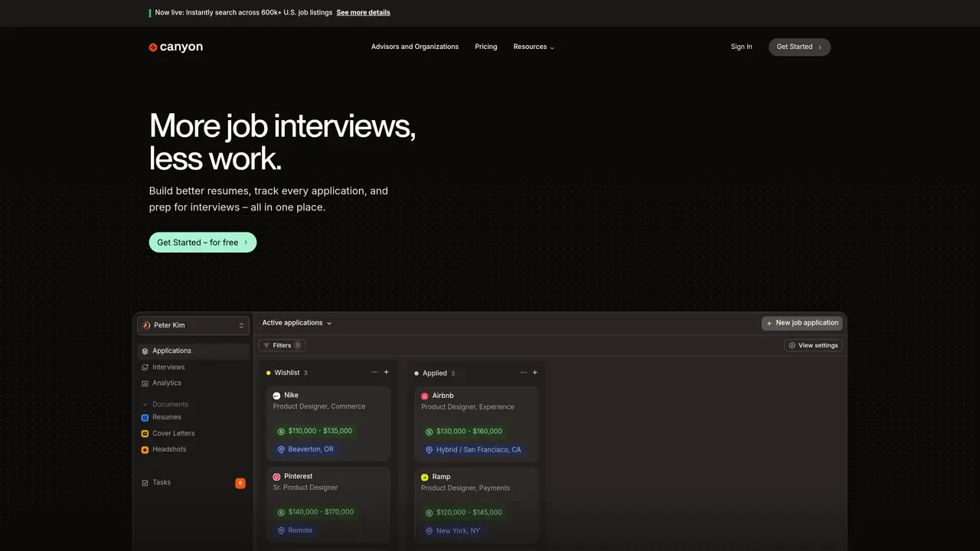
Task: Click the Remote location tag
Action: point(295,531)
